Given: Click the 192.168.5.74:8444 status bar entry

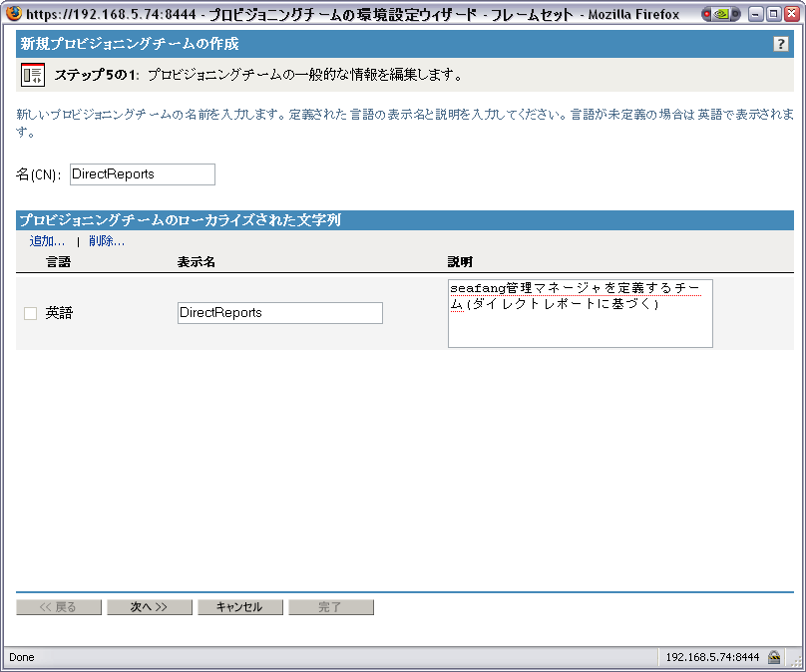Looking at the screenshot, I should pyautogui.click(x=712, y=657).
